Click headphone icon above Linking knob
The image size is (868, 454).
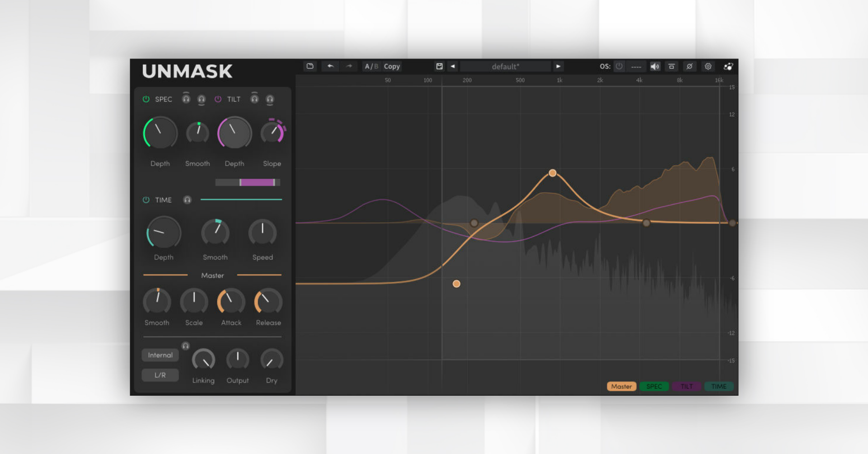(x=185, y=346)
